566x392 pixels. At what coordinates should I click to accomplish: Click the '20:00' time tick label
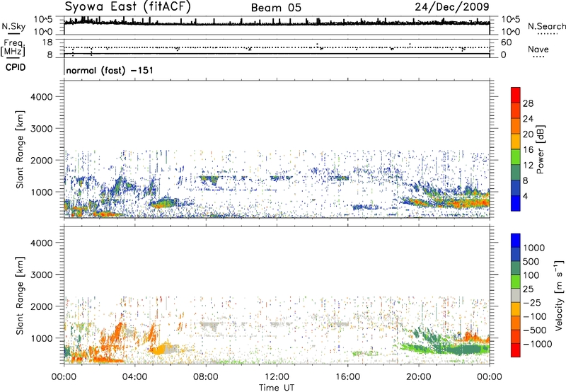418,377
